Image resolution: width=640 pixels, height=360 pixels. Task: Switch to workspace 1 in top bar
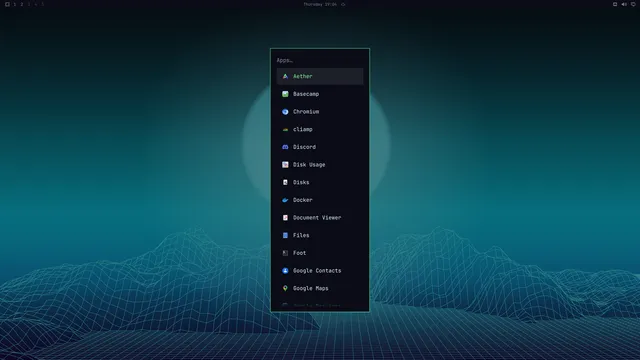coord(15,4)
